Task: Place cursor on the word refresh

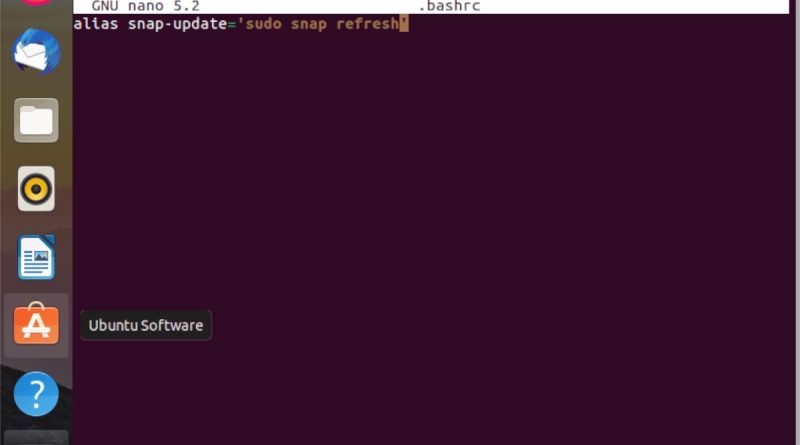Action: pyautogui.click(x=367, y=24)
